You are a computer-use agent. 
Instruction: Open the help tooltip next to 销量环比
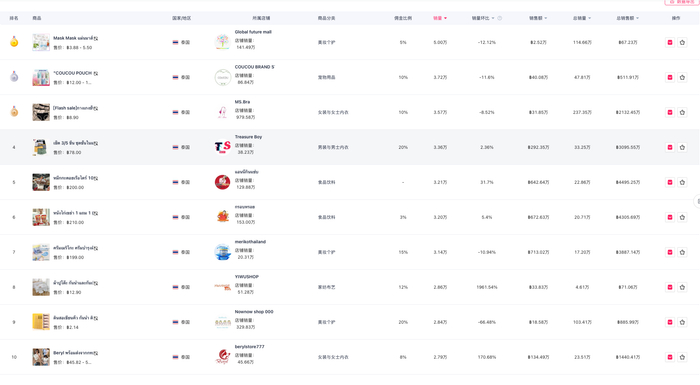[x=500, y=18]
